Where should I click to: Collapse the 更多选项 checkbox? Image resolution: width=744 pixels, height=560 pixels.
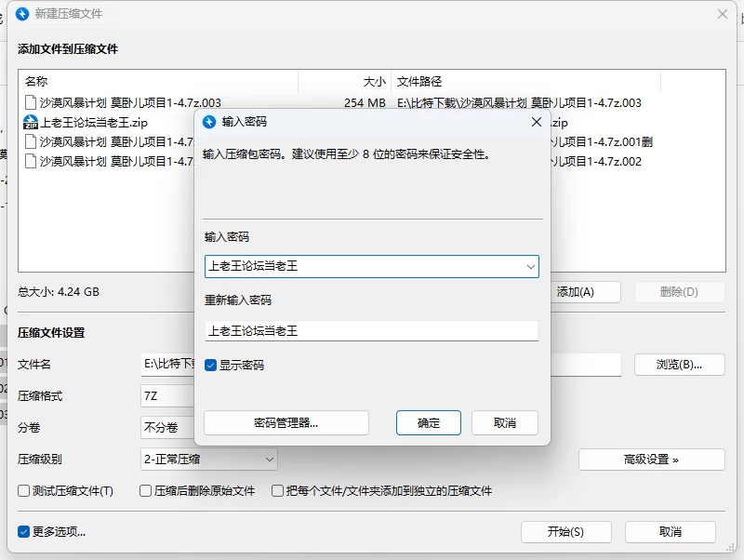click(24, 532)
